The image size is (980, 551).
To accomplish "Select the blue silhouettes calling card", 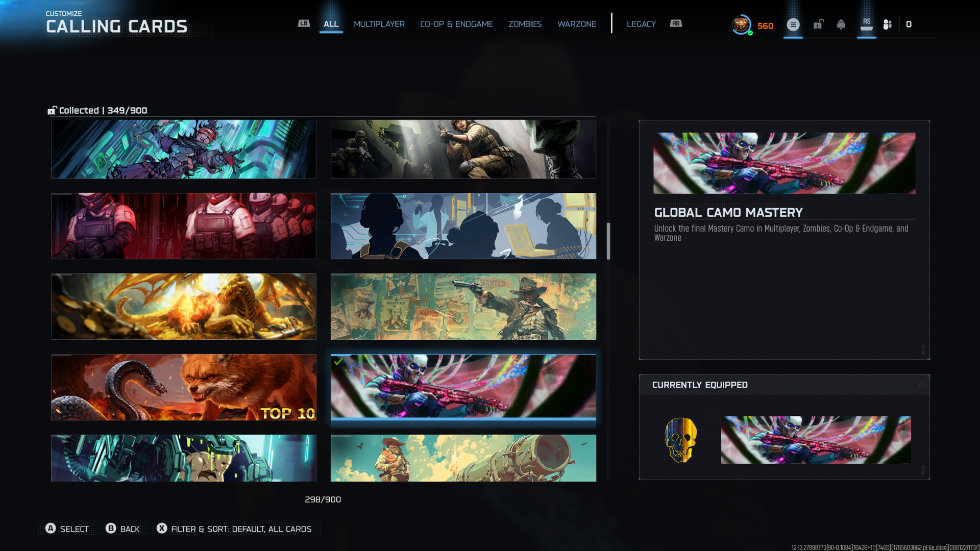I will [463, 226].
